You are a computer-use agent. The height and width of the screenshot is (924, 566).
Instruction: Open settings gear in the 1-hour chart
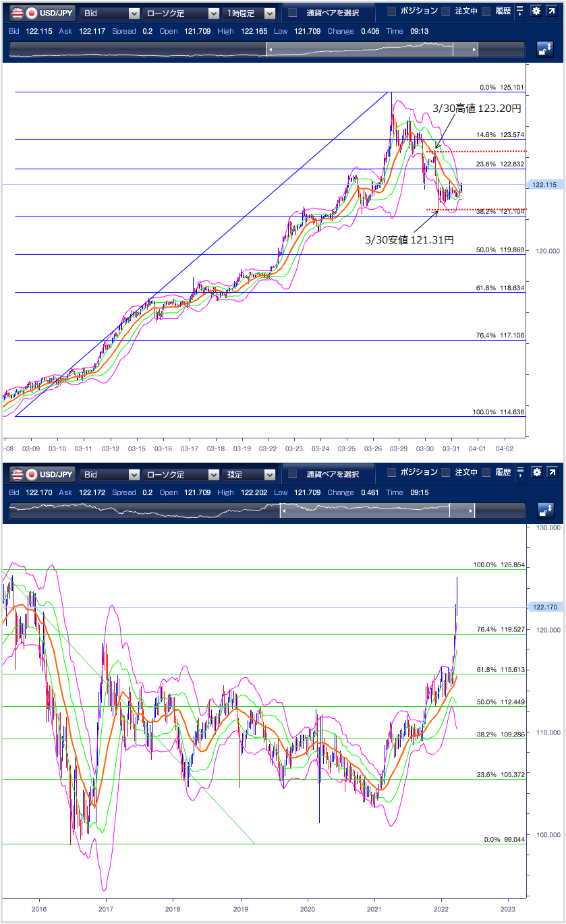pyautogui.click(x=536, y=11)
